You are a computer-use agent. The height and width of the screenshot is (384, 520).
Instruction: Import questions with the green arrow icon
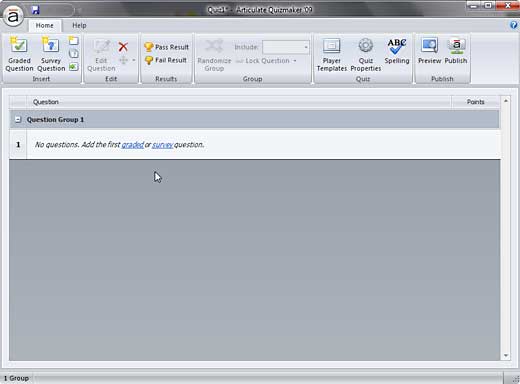tap(73, 67)
